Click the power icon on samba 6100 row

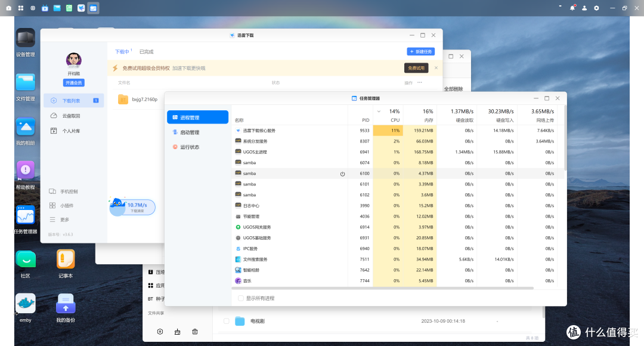pos(342,174)
